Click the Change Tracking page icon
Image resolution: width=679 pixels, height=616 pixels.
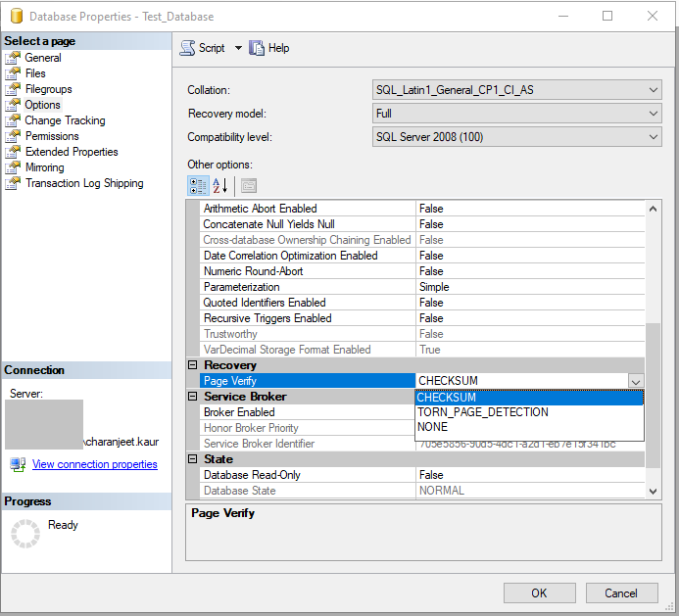click(13, 120)
